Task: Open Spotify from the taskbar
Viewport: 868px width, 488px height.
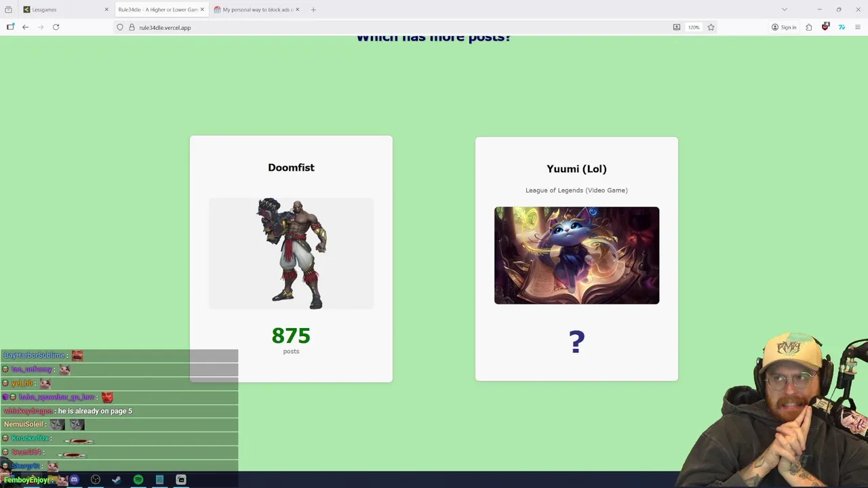Action: tap(138, 480)
